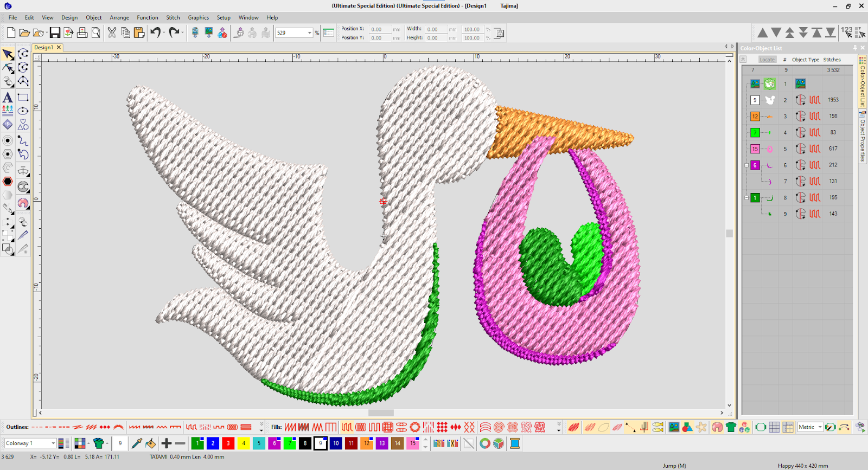Toggle the two fish display icon
Screen dimensions: 868x470
pos(658,427)
